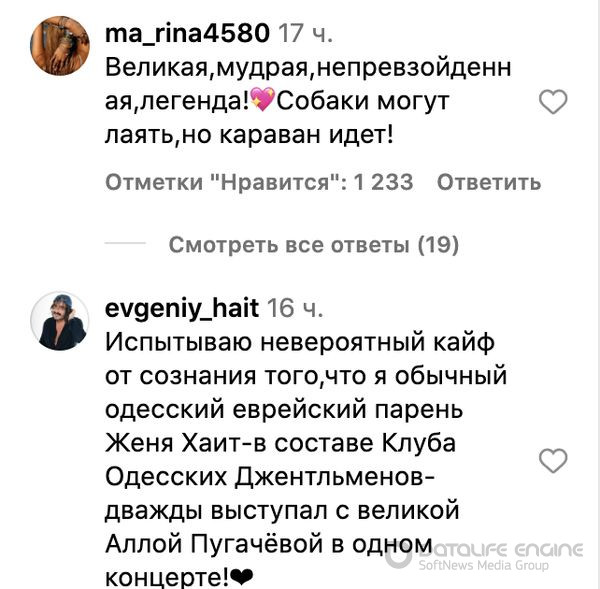600x589 pixels.
Task: Open evgeniy_hait's profile picture
Action: [x=60, y=321]
